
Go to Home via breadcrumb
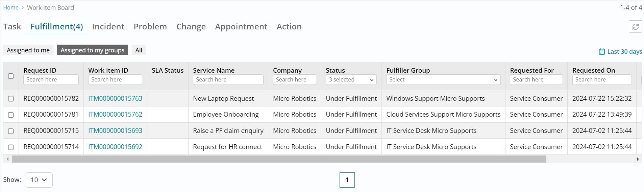(11, 8)
